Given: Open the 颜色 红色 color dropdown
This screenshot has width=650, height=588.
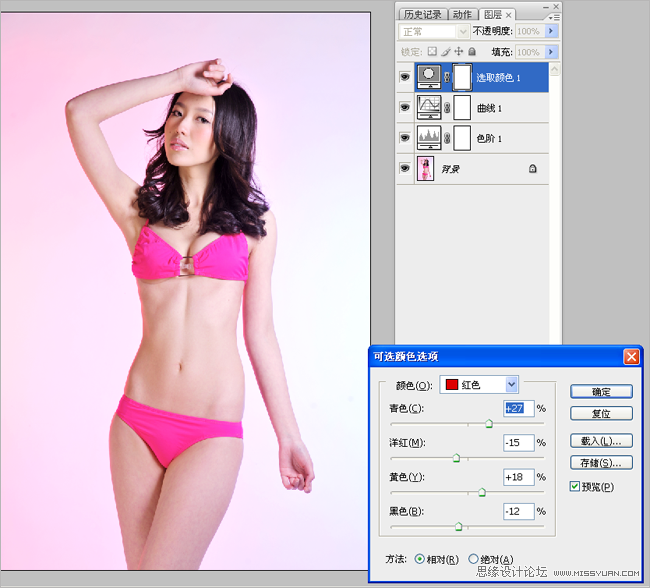Looking at the screenshot, I should 479,385.
